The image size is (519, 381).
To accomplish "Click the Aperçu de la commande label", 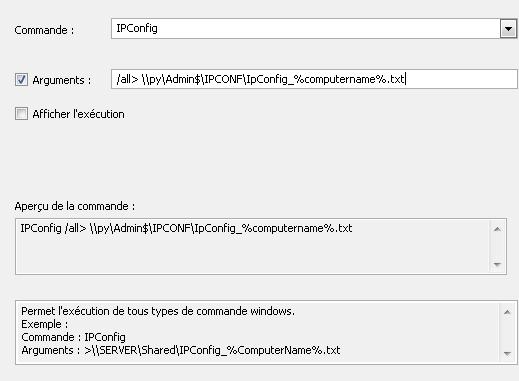I will tap(75, 206).
